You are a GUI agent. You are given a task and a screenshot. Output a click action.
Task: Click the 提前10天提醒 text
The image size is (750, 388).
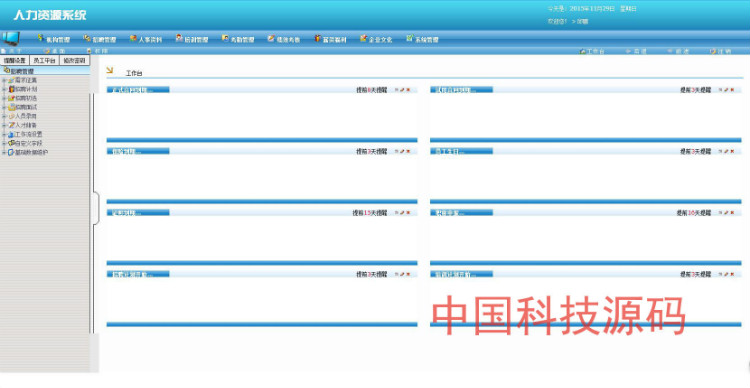(x=694, y=213)
